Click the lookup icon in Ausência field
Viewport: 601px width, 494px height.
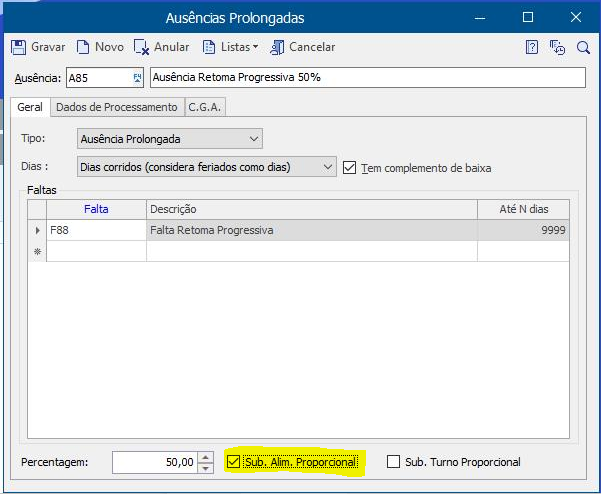[x=137, y=78]
